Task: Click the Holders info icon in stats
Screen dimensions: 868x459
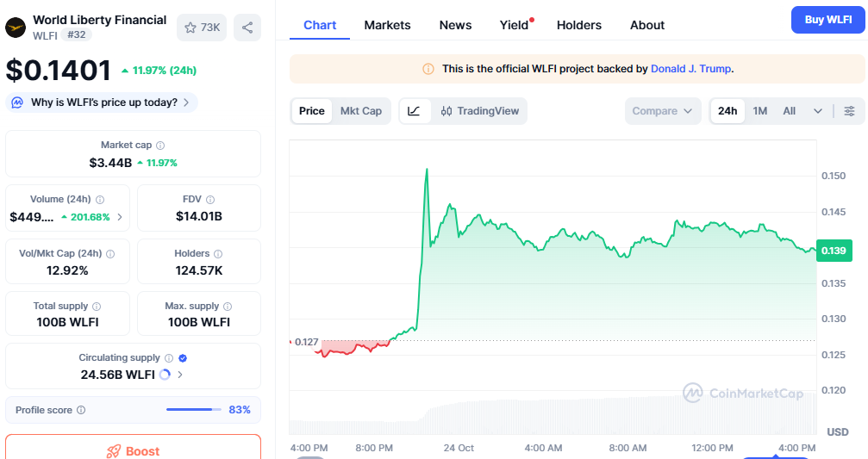Action: pyautogui.click(x=218, y=254)
